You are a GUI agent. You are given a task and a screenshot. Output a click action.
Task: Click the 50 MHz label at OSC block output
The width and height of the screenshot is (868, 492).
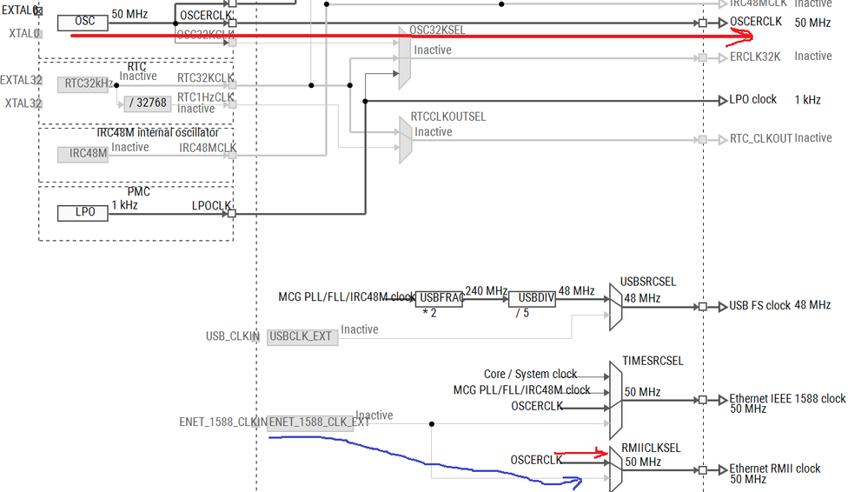pos(129,15)
